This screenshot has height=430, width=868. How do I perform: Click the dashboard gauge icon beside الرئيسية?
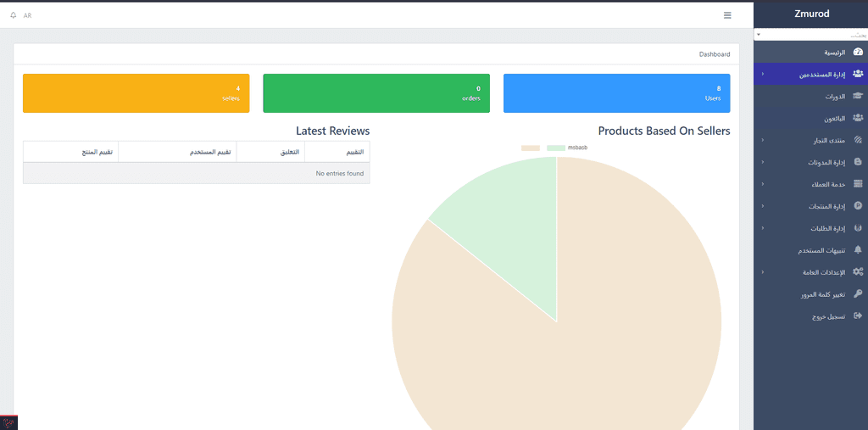coord(858,52)
